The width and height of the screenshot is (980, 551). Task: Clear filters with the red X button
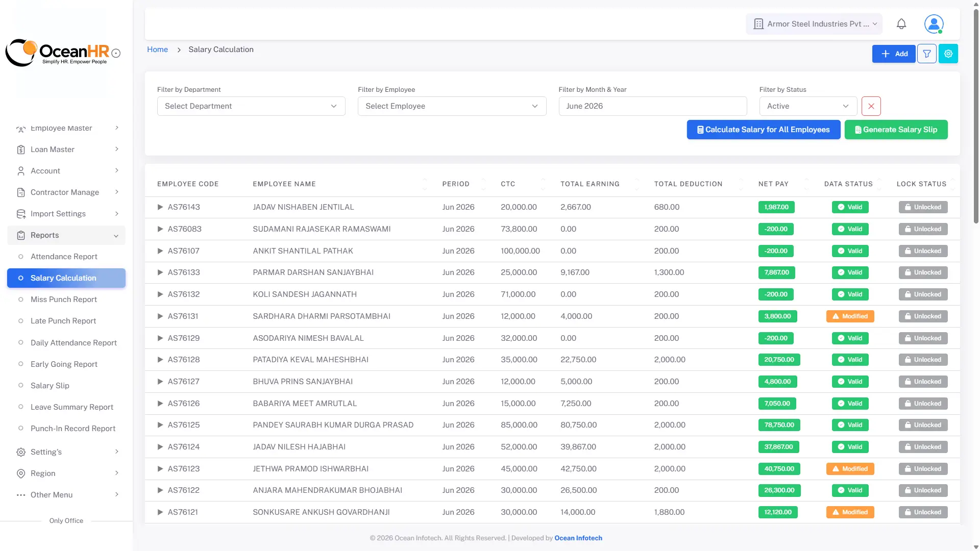pyautogui.click(x=871, y=106)
